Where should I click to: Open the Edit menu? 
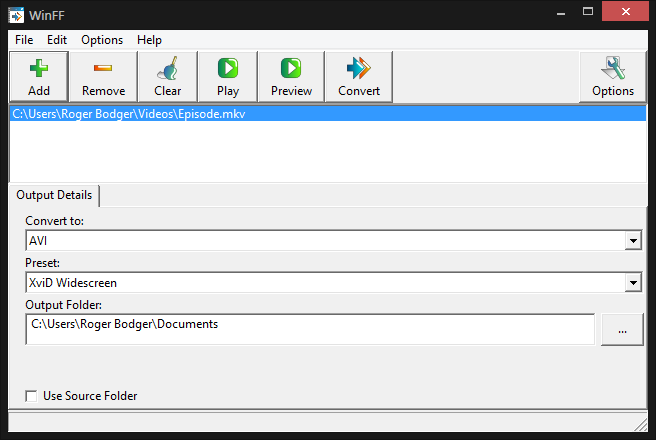(57, 40)
